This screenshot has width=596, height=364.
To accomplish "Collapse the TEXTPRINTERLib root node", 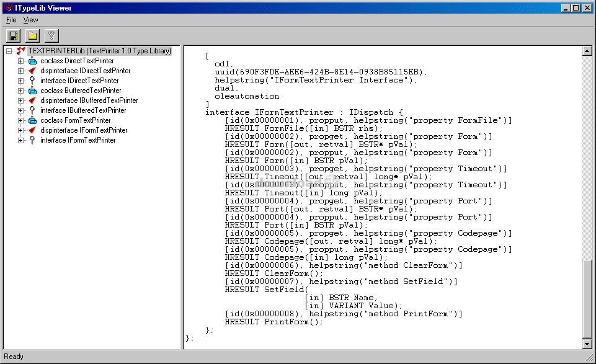I will [x=9, y=51].
